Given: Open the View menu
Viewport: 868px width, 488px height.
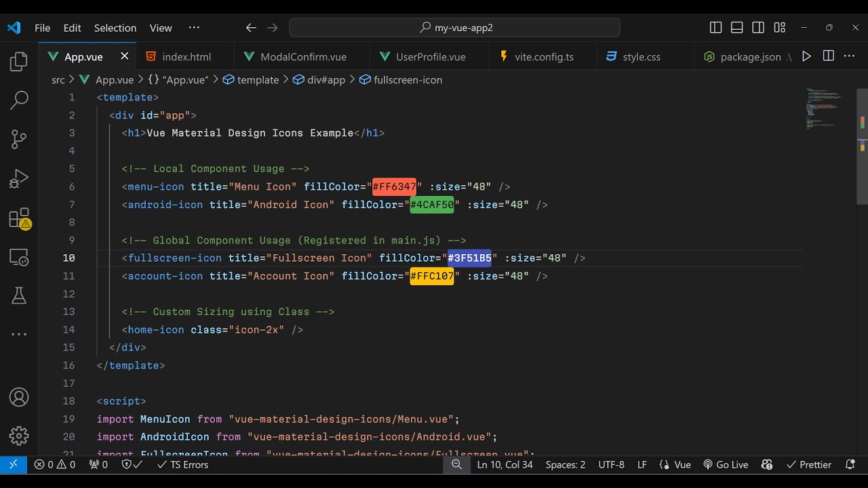Looking at the screenshot, I should tap(161, 28).
